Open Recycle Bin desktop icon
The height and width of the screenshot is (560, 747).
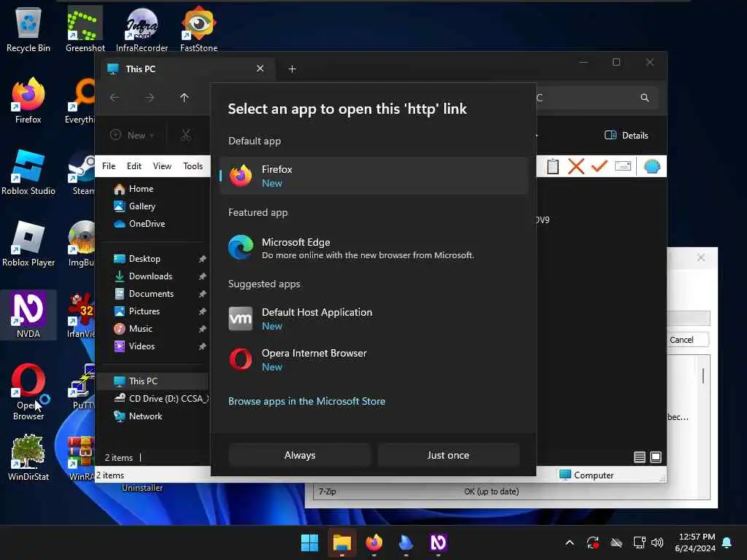coord(28,29)
